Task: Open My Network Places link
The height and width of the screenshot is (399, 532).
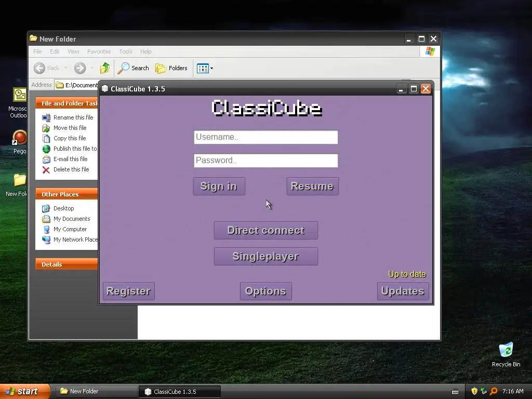Action: tap(70, 240)
